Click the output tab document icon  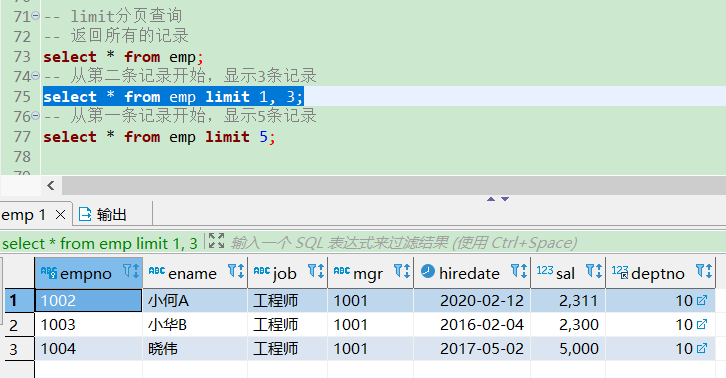click(85, 214)
